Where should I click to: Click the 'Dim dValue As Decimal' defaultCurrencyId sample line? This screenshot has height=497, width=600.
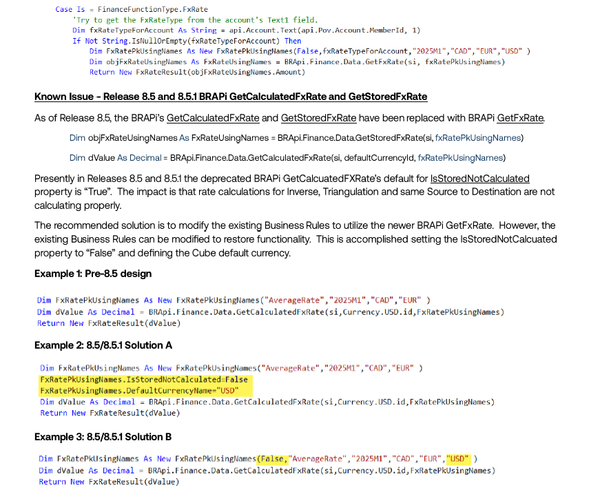287,158
